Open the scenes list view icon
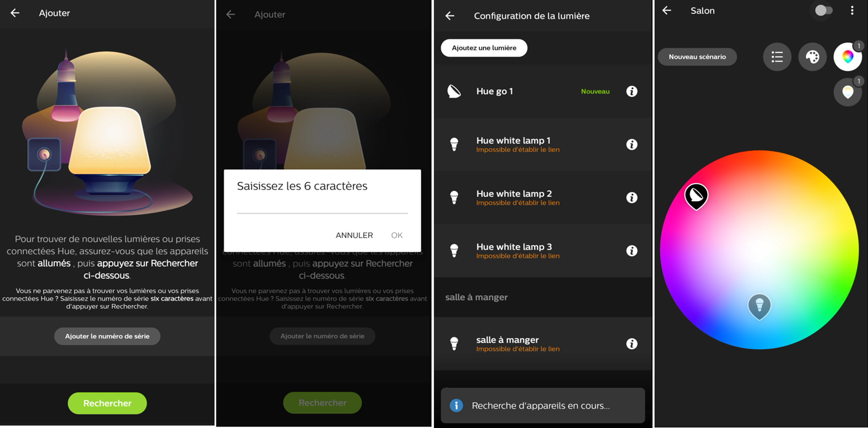The height and width of the screenshot is (428, 868). pyautogui.click(x=777, y=57)
